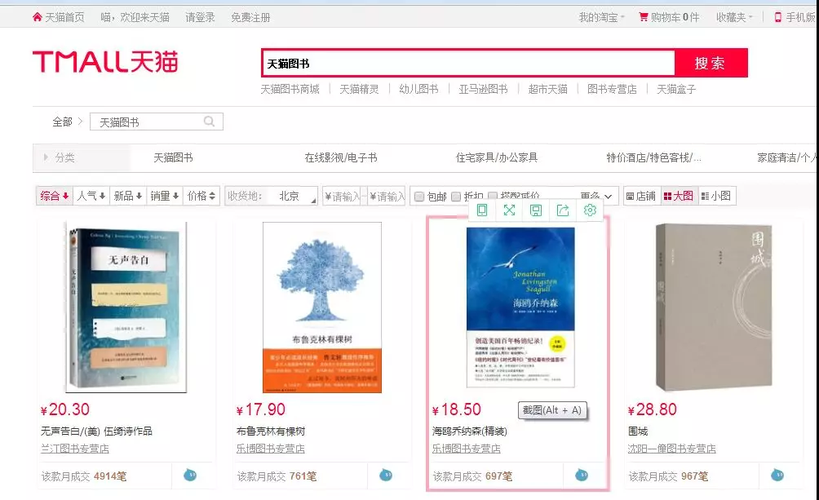Open 天猫图书商城 suggestion link
Screen dimensions: 819x500
pyautogui.click(x=290, y=89)
